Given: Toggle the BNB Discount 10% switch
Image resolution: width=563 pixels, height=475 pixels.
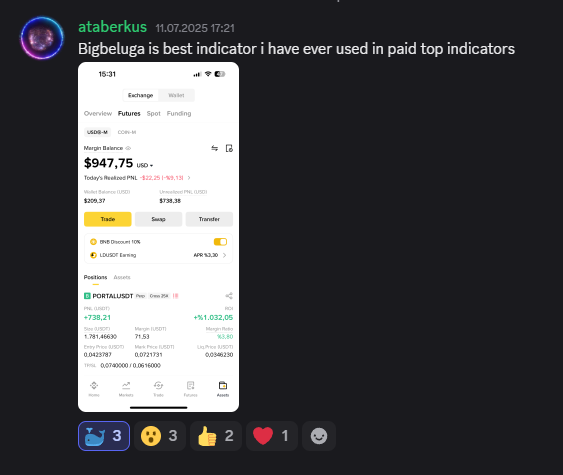Looking at the screenshot, I should (220, 242).
